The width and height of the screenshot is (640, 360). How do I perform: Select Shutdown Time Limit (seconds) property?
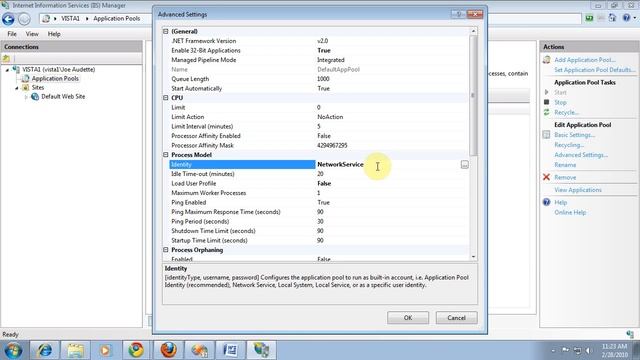click(319, 231)
